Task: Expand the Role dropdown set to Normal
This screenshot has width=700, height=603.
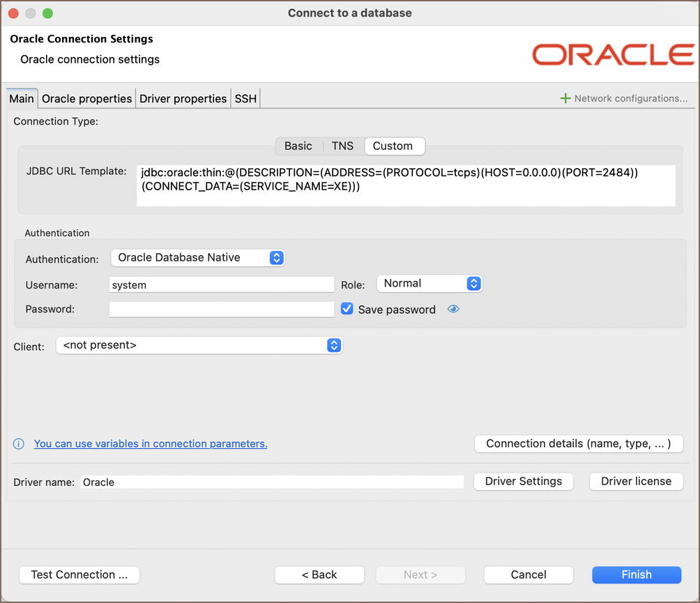Action: click(x=429, y=284)
